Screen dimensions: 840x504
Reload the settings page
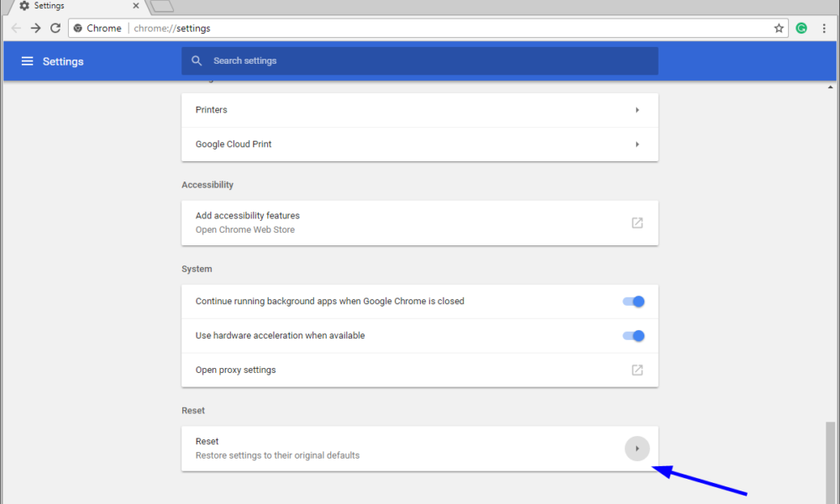pyautogui.click(x=55, y=28)
